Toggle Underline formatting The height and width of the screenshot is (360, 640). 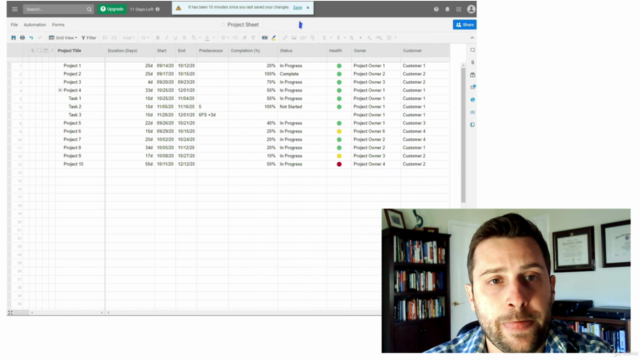[176, 38]
